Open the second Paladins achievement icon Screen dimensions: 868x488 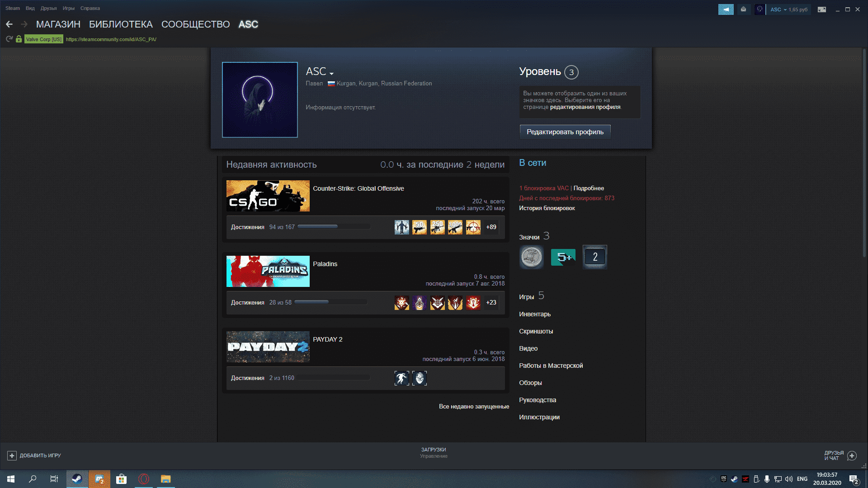click(x=420, y=303)
